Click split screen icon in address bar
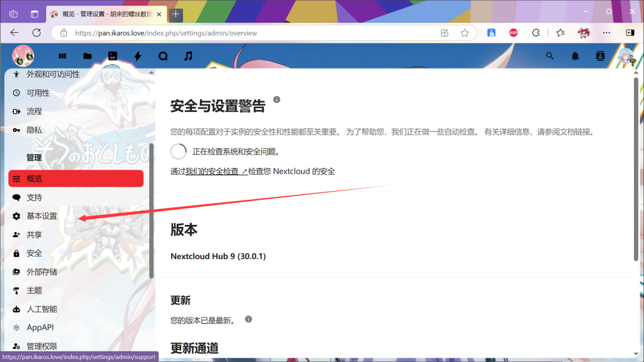The image size is (644, 362). [445, 33]
